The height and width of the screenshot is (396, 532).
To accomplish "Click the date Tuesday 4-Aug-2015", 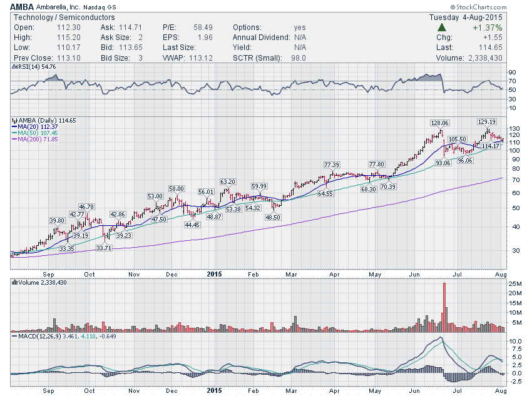I will click(x=466, y=18).
